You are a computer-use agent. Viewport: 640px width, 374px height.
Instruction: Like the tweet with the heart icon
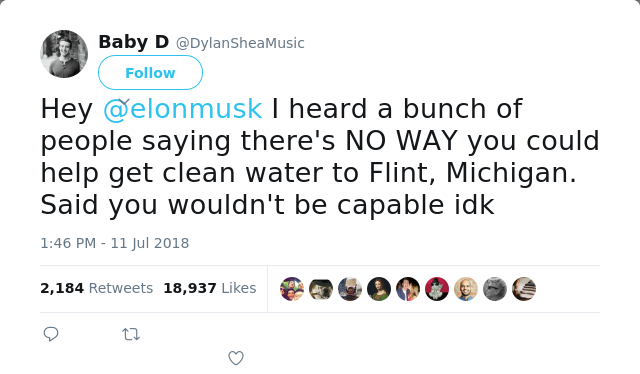tap(236, 358)
